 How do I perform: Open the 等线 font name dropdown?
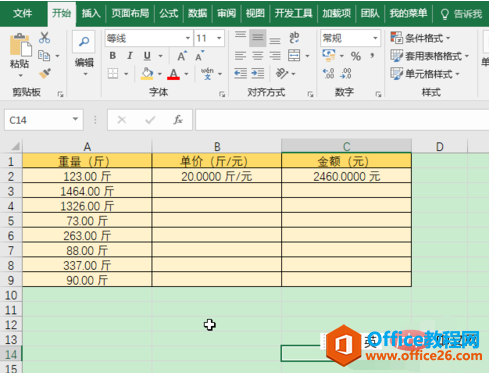point(188,38)
